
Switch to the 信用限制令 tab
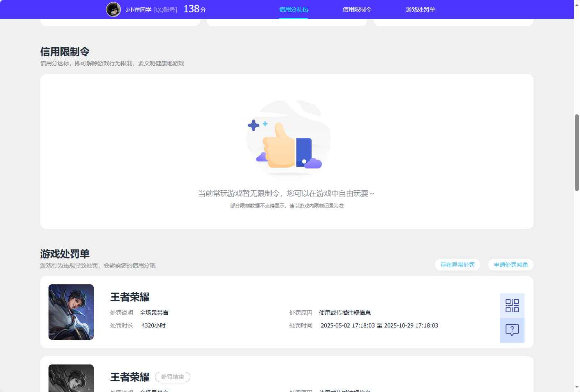pyautogui.click(x=357, y=9)
